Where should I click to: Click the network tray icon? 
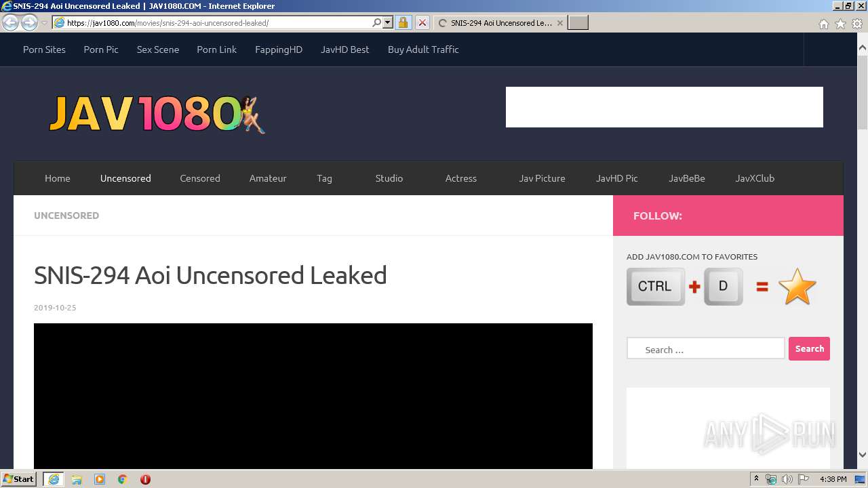tap(771, 479)
